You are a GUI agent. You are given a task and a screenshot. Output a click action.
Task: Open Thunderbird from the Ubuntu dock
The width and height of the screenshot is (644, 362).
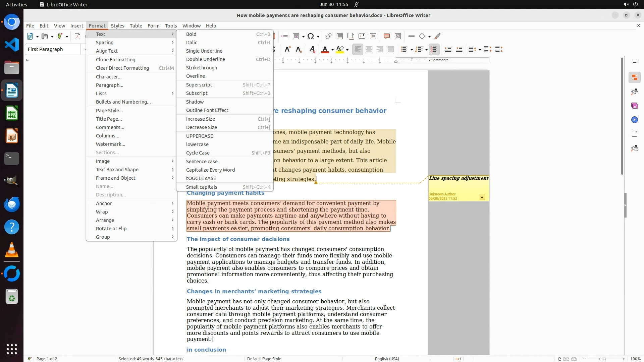click(x=12, y=204)
